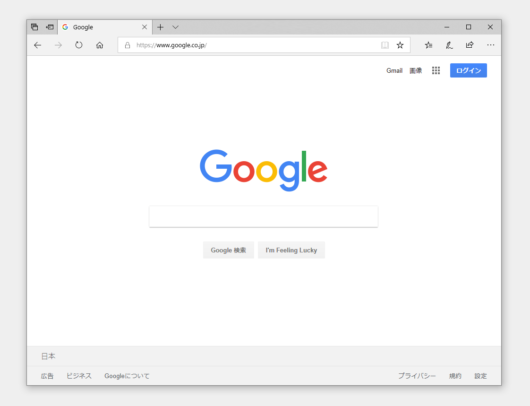Image resolution: width=530 pixels, height=406 pixels.
Task: Expand tab previews chevron
Action: [x=175, y=27]
